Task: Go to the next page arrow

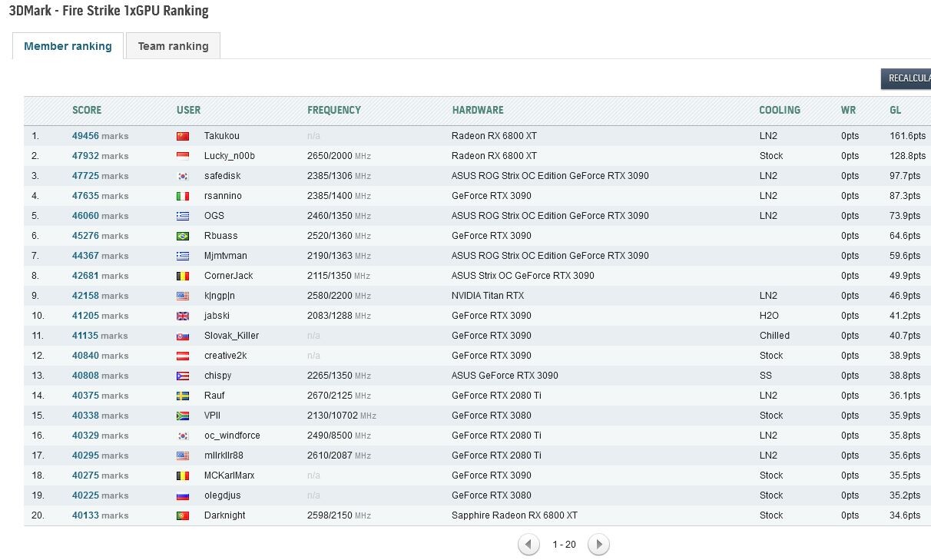Action: (x=598, y=545)
